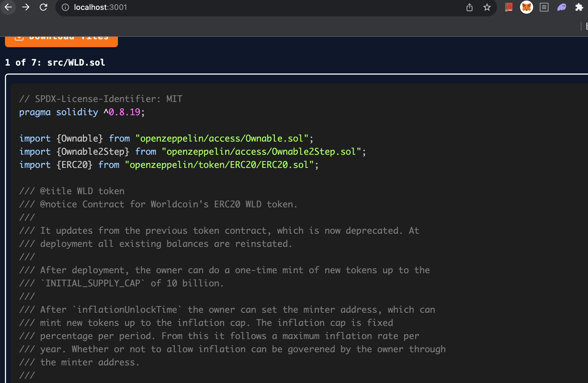Click the Ownable.sol import path string
Screen dimensions: 588x383
[x=222, y=138]
